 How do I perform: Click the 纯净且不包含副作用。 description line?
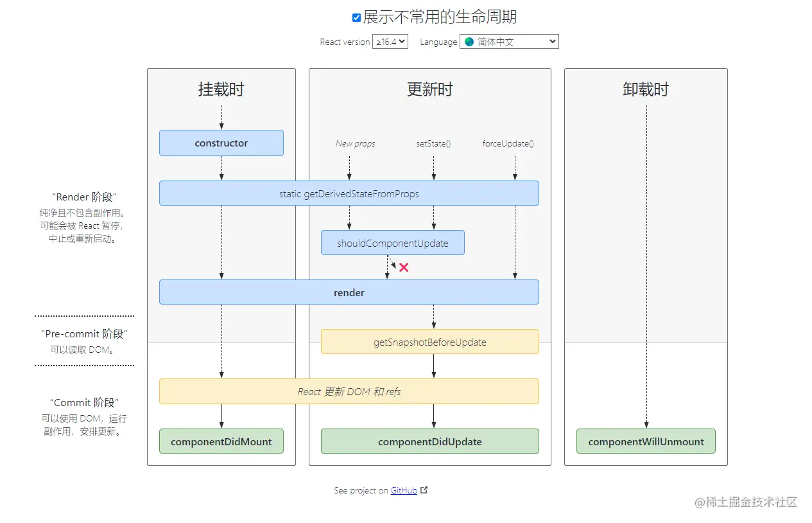84,213
